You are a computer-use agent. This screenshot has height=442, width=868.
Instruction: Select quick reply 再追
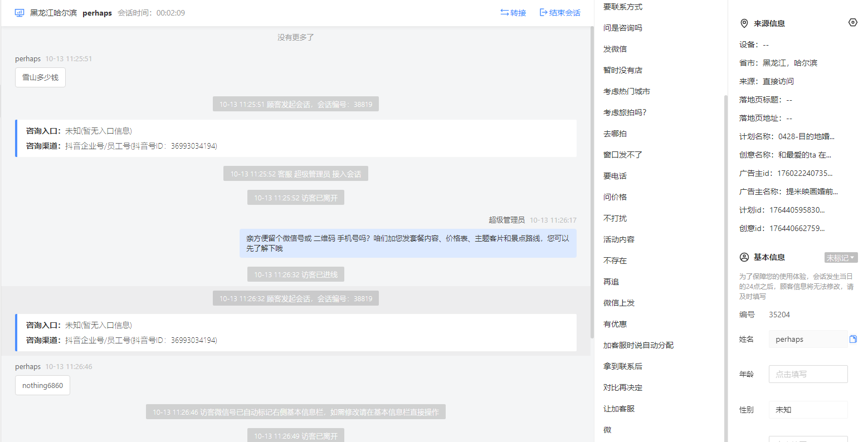611,282
